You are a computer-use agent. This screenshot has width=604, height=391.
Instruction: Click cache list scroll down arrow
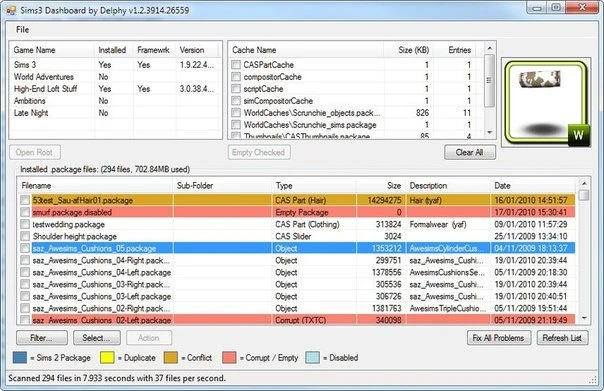point(490,133)
